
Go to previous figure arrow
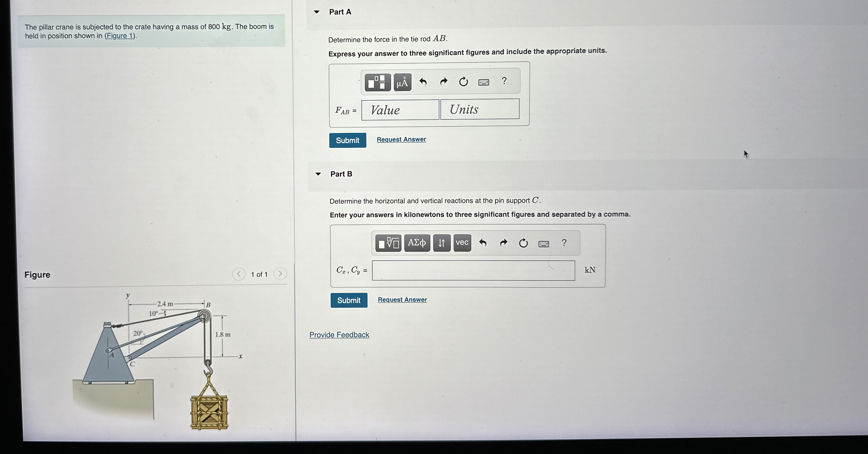[x=238, y=274]
